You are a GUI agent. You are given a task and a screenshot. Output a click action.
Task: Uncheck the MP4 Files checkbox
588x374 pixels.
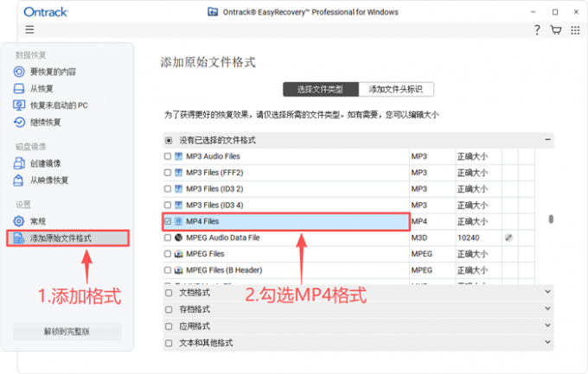[168, 221]
